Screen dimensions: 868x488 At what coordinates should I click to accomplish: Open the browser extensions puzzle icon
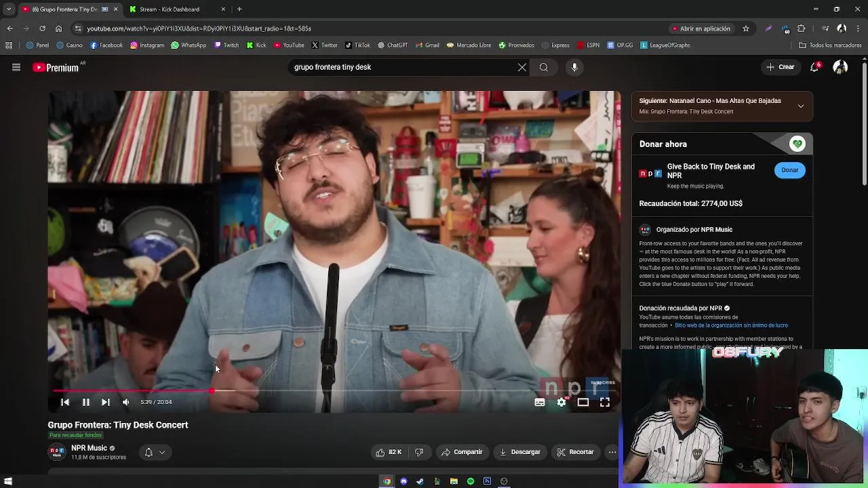click(x=802, y=28)
